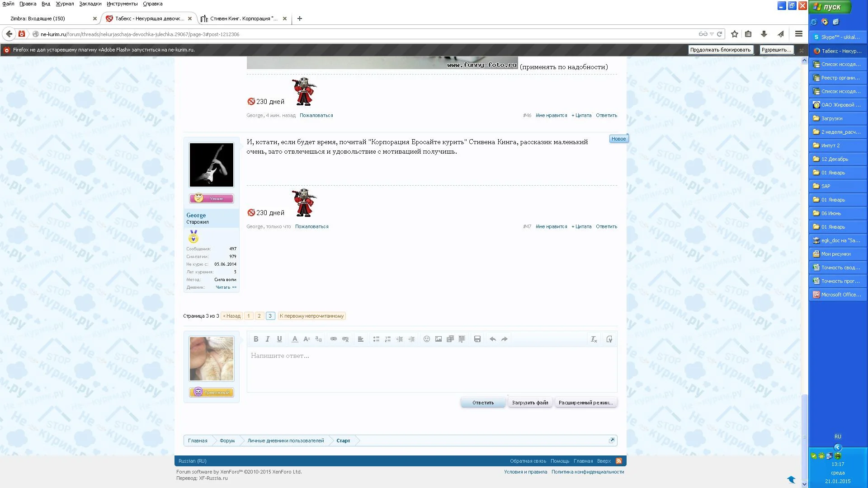Toggle underline formatting in reply editor
The image size is (868, 488).
coord(279,339)
